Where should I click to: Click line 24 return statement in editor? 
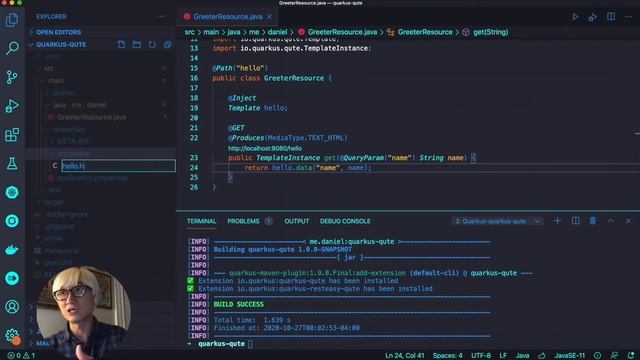308,168
